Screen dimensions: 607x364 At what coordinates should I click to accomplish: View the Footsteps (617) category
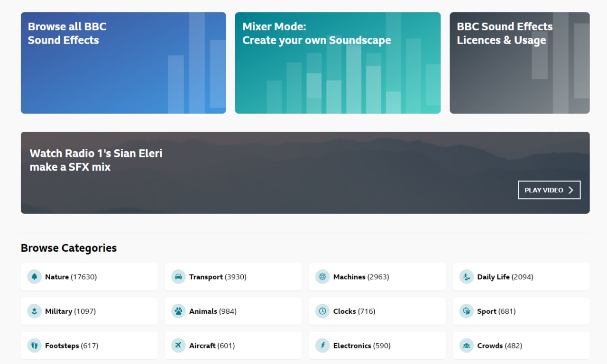[89, 346]
